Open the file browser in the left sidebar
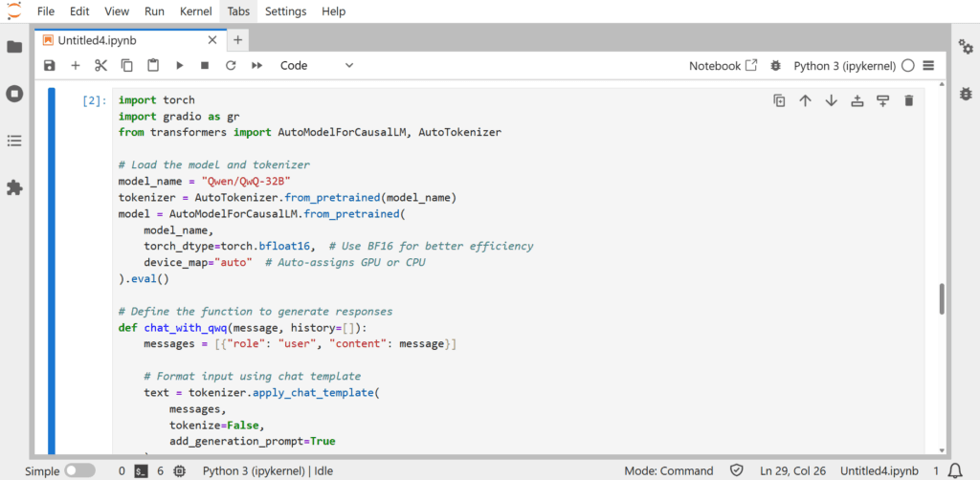The width and height of the screenshot is (980, 480). tap(14, 47)
